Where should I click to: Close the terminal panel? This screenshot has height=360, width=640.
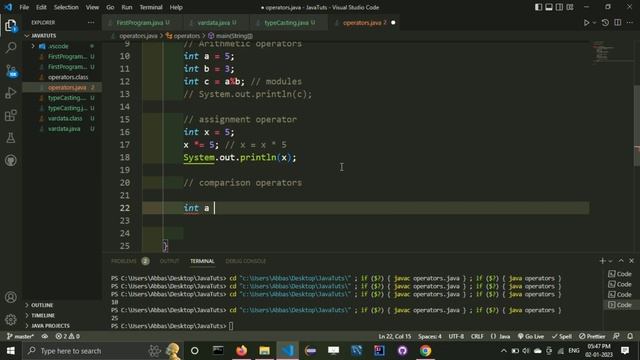631,261
